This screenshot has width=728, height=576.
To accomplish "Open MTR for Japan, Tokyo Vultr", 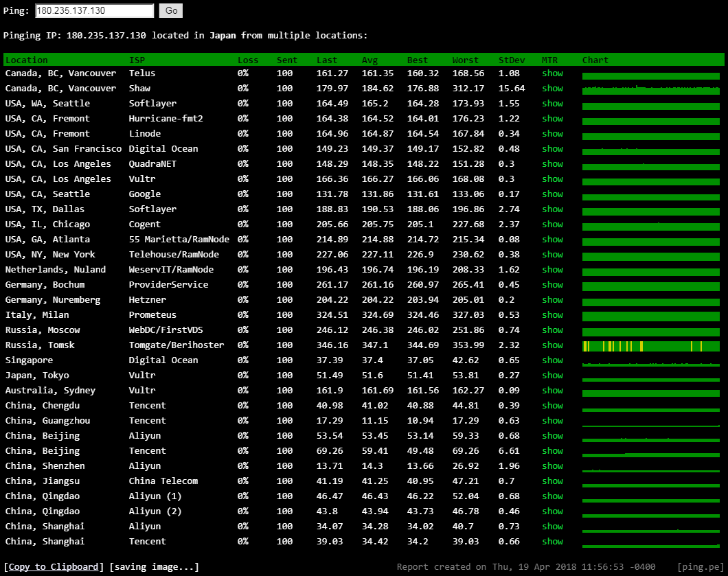I will (x=552, y=376).
